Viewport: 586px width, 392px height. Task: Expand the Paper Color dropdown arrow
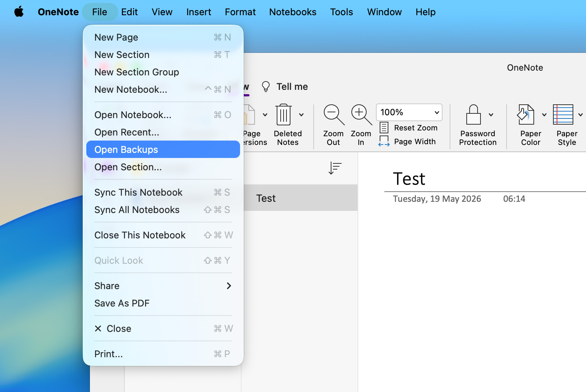coord(544,115)
